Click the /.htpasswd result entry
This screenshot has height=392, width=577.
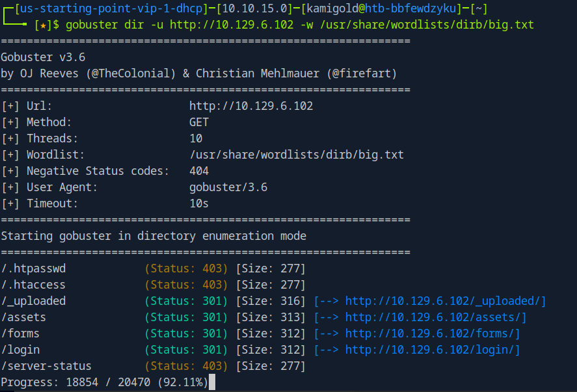tap(34, 268)
